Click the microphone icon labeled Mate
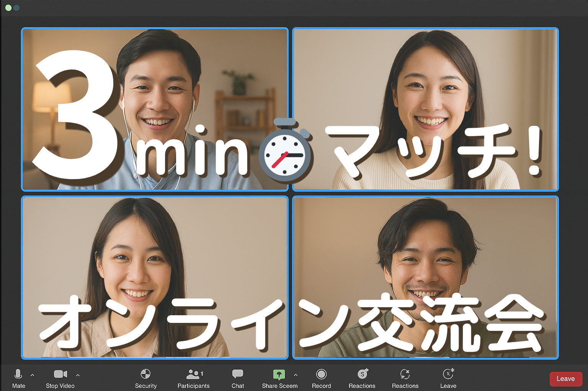 [x=18, y=374]
